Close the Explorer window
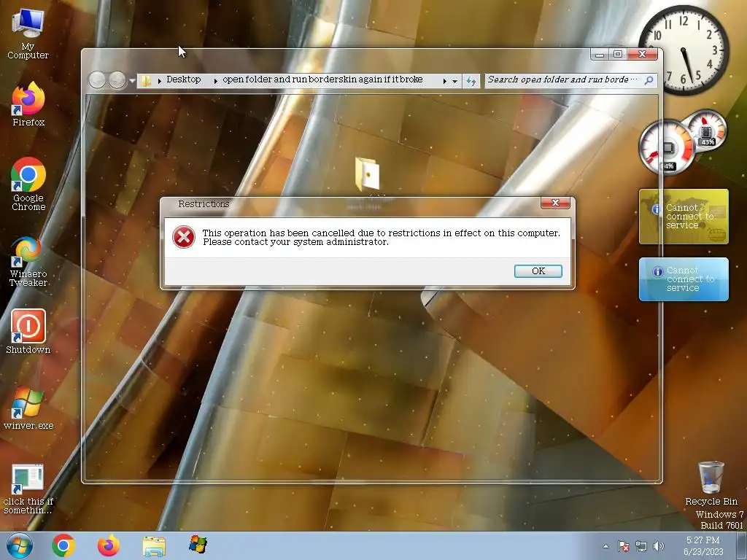747x560 pixels. click(x=642, y=54)
